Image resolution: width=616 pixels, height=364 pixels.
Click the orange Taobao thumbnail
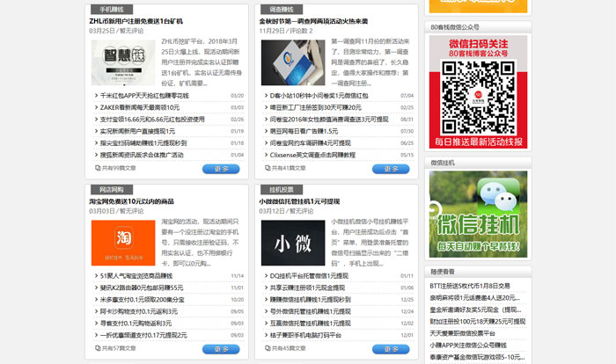pos(123,243)
